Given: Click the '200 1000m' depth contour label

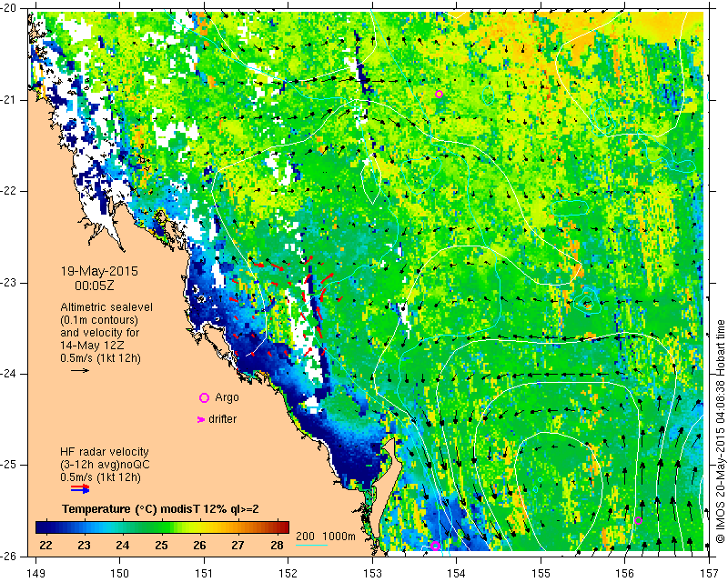Looking at the screenshot, I should pyautogui.click(x=326, y=537).
